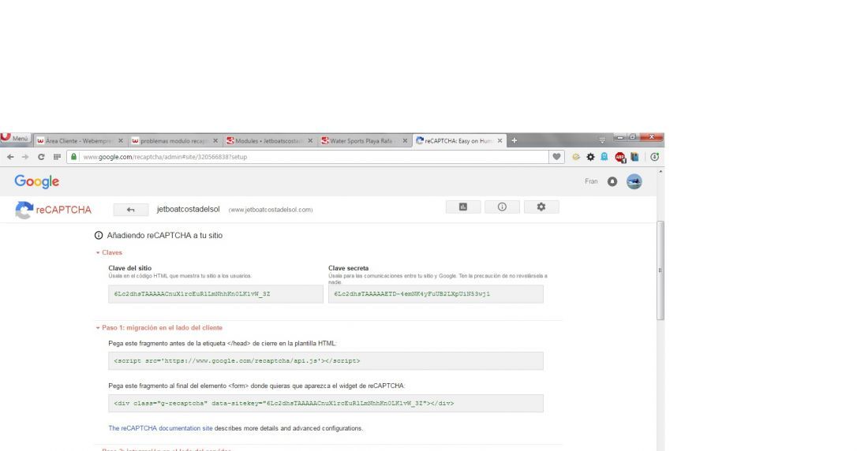Click the jetboatcostadelsol site name
868x451 pixels.
tap(189, 209)
